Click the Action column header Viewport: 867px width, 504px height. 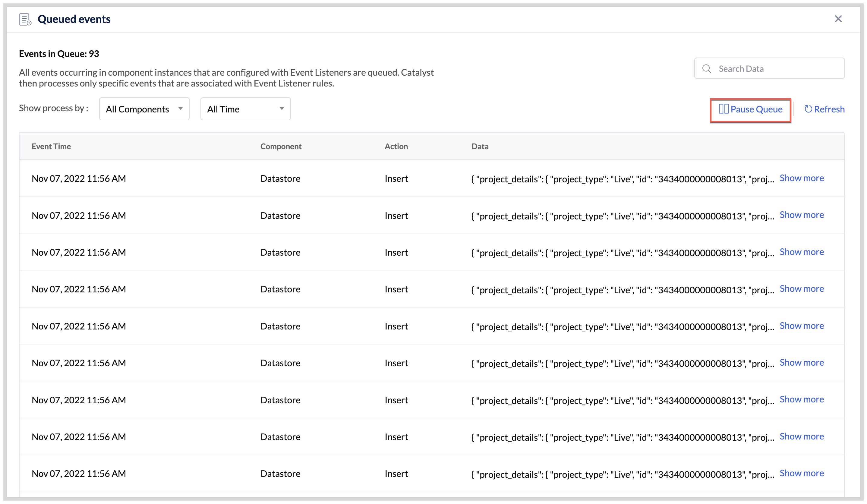(x=396, y=146)
